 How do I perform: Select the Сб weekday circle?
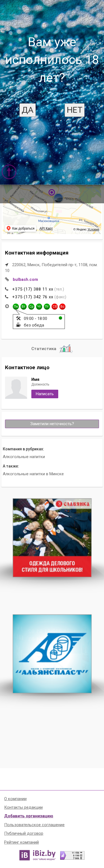point(55,307)
